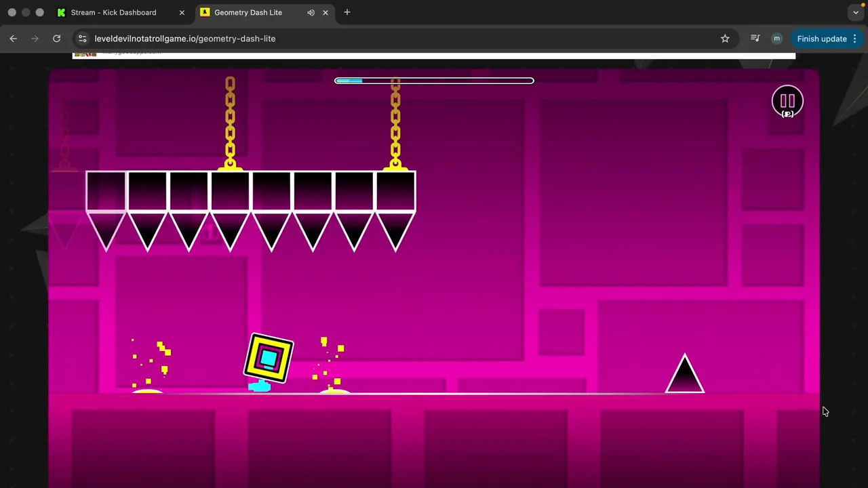Screen dimensions: 868x488
Task: Reload the current page
Action: (57, 39)
